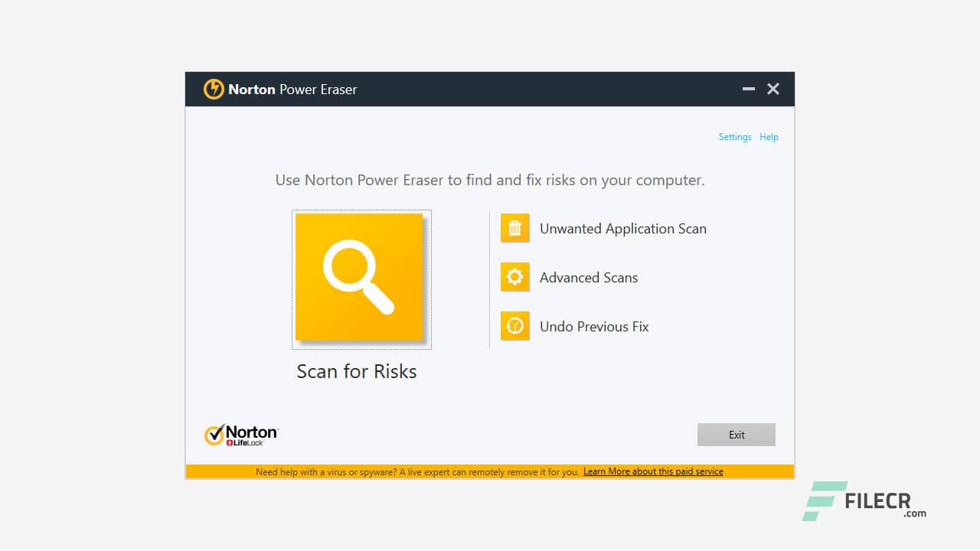Click the Advanced Scans gear icon
980x551 pixels.
tap(514, 276)
